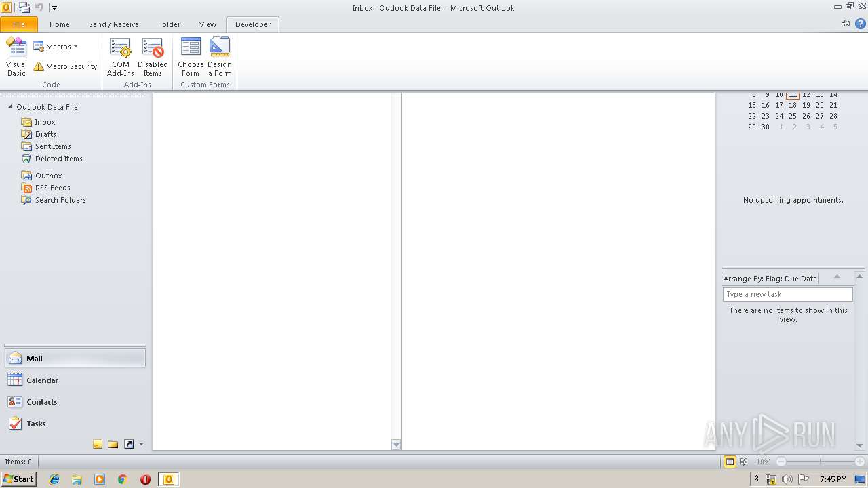Open Folder List icon in navigation pane

tap(113, 444)
